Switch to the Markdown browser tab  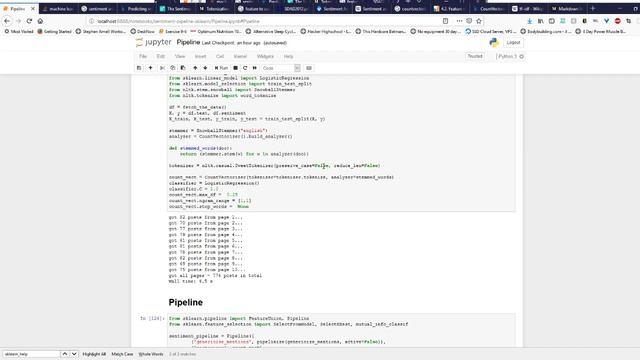pyautogui.click(x=567, y=9)
